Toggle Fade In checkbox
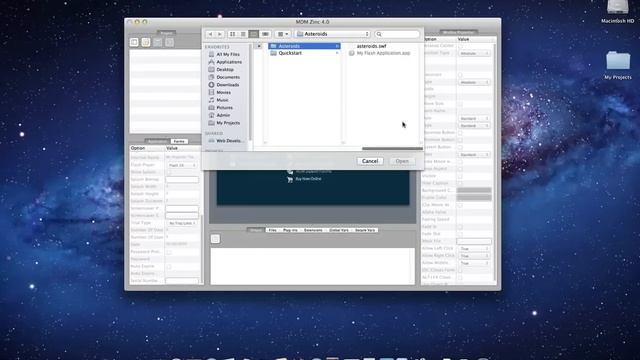The image size is (640, 360). point(460,227)
